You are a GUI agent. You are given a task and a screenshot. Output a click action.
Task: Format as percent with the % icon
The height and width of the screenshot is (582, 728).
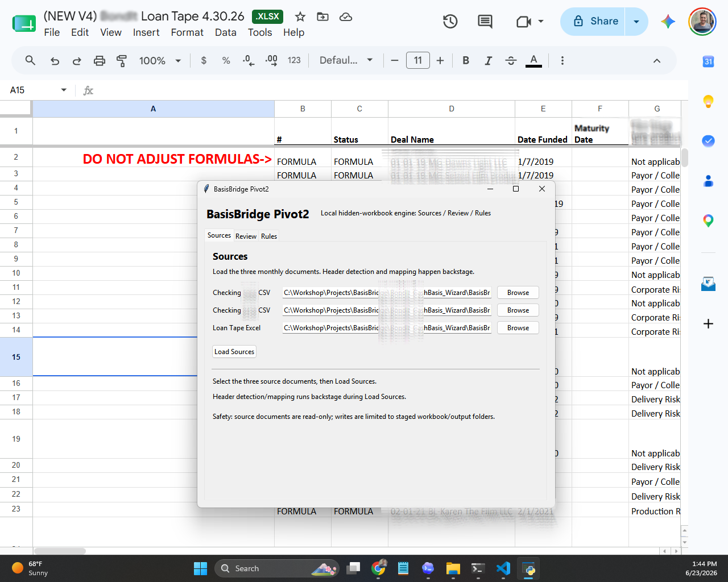click(x=226, y=60)
